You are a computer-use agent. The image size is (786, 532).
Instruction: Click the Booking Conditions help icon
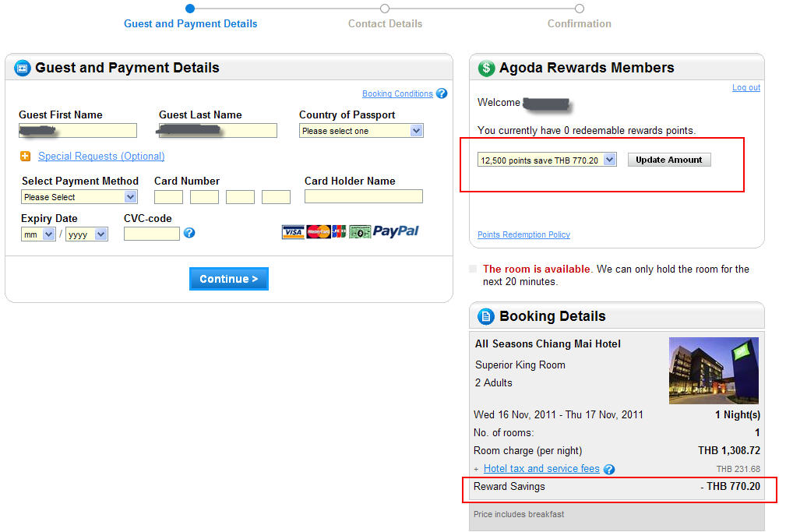442,93
